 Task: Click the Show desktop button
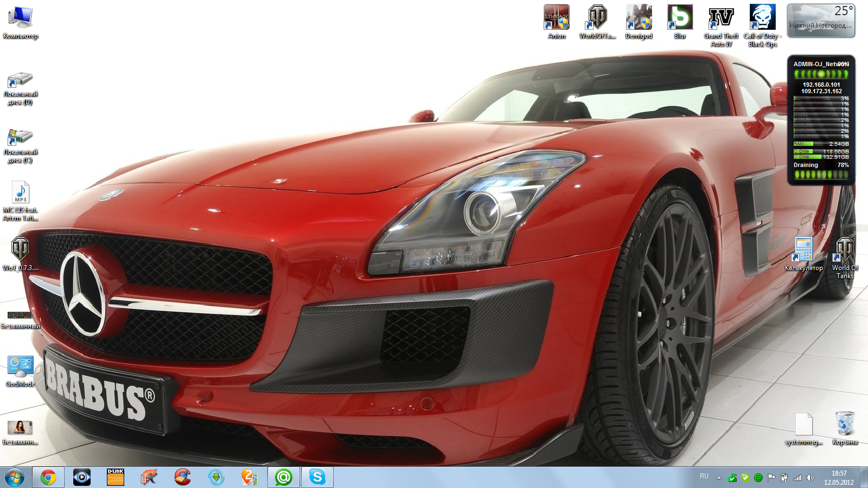pos(864,478)
